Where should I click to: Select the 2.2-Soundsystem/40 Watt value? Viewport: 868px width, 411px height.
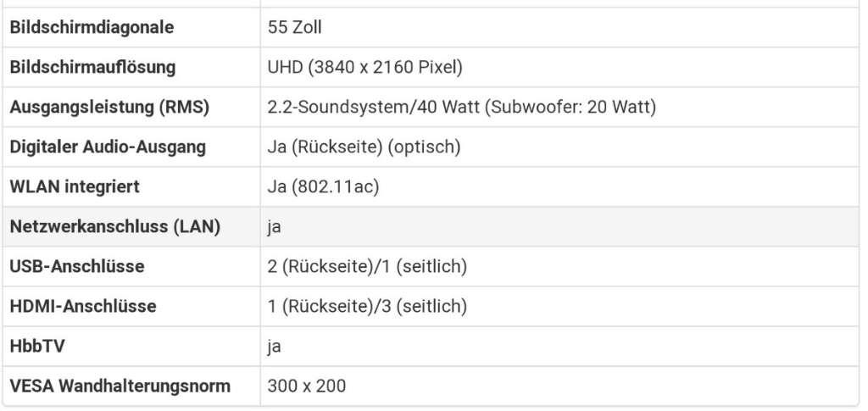[x=461, y=108]
